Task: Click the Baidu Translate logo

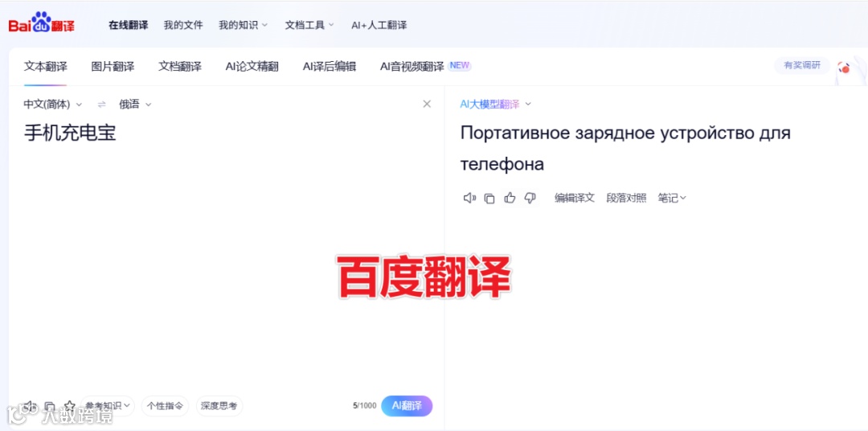Action: coord(42,23)
